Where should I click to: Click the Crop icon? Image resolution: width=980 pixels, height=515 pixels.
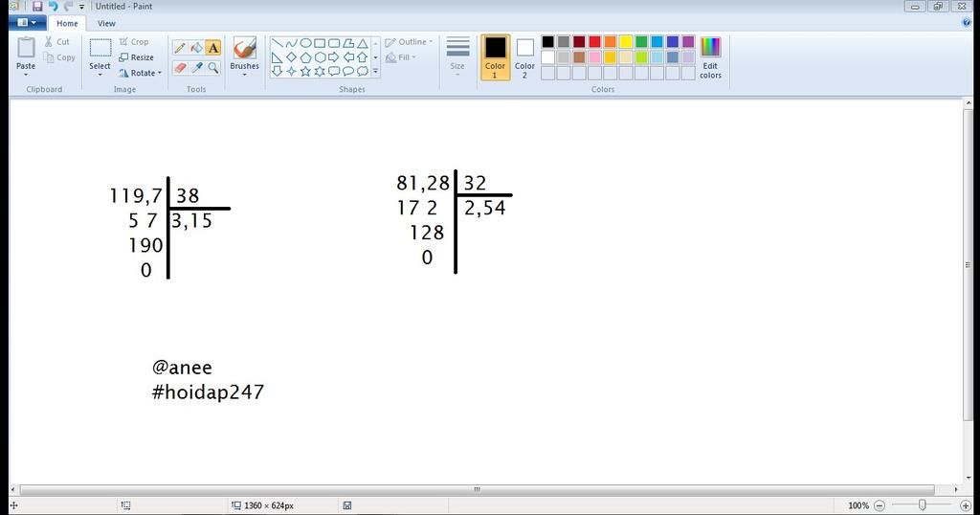click(x=123, y=42)
